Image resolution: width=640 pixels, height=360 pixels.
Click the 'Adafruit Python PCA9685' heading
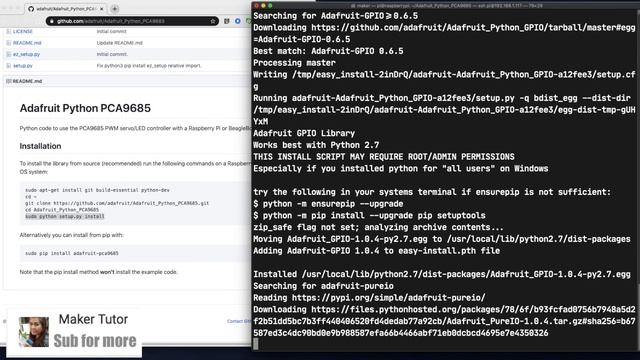(85, 108)
